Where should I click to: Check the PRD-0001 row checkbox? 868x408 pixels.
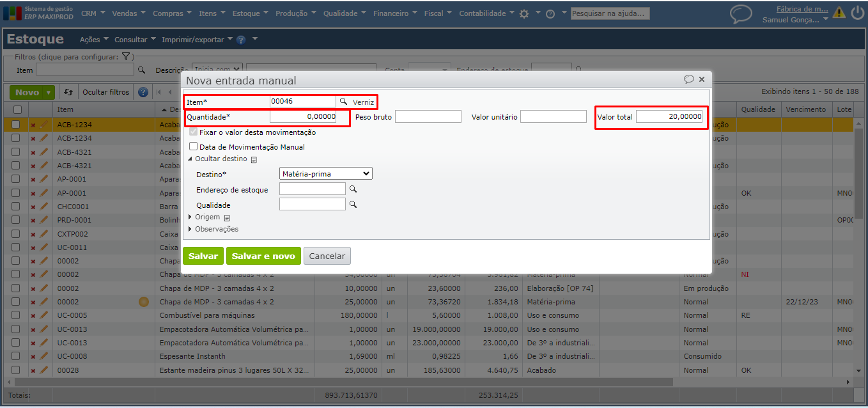pyautogui.click(x=15, y=220)
